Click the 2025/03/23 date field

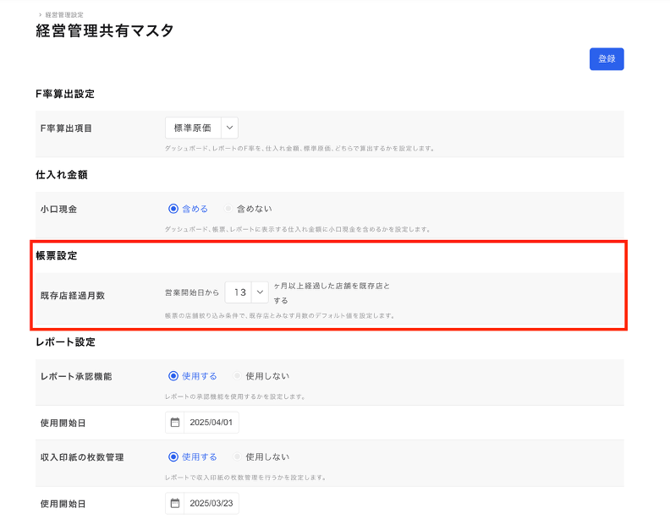point(212,503)
